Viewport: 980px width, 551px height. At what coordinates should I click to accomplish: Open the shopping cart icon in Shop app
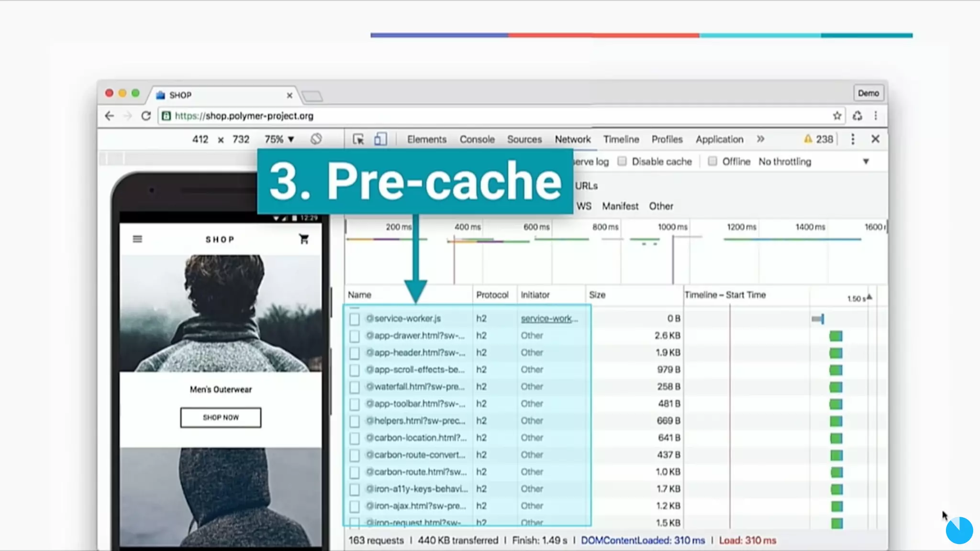304,239
